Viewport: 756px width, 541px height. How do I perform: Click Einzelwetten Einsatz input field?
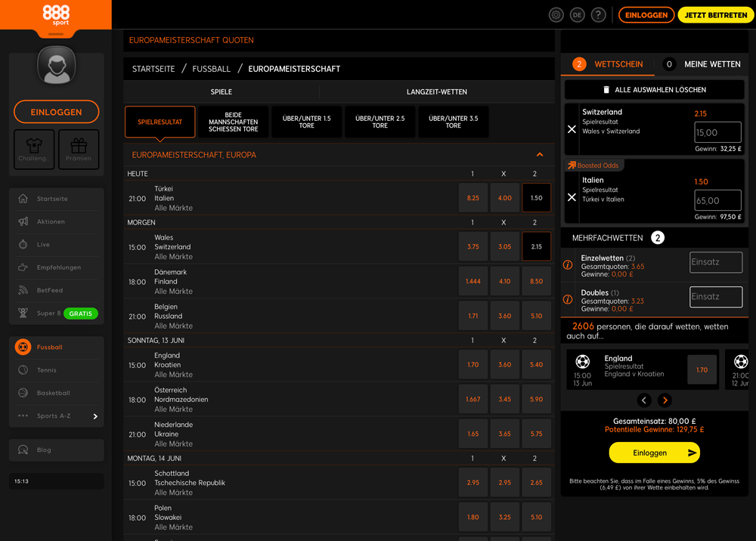pyautogui.click(x=716, y=262)
